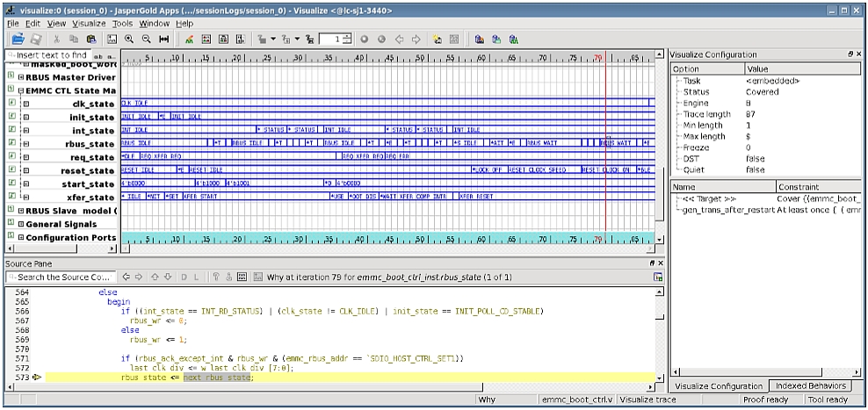Click the Option column header
This screenshot has width=868, height=410.
point(686,68)
